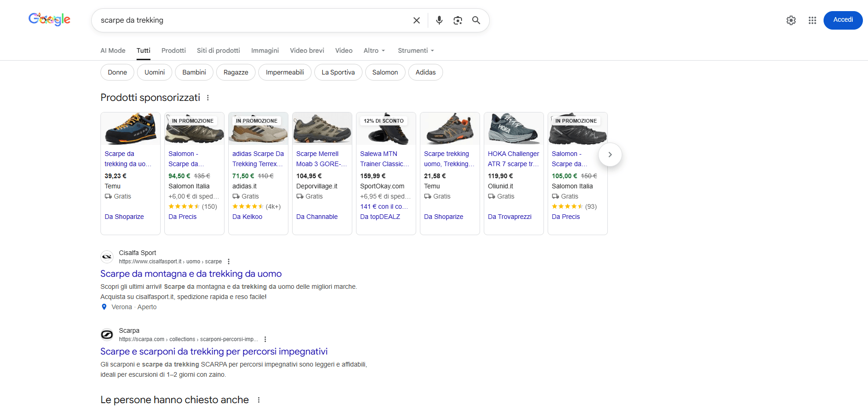Open adidas Scarpe Da Trekking Terrex product
Image resolution: width=868 pixels, height=411 pixels.
click(x=258, y=159)
